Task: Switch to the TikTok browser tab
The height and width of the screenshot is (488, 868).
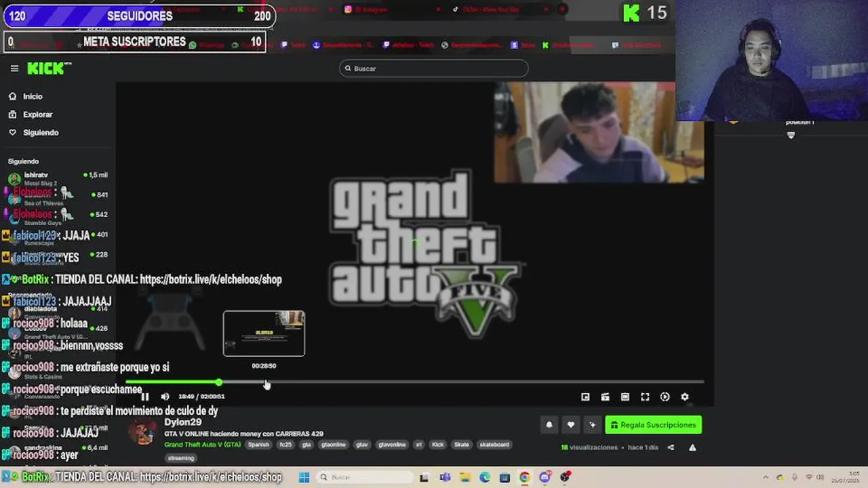Action: click(x=502, y=9)
